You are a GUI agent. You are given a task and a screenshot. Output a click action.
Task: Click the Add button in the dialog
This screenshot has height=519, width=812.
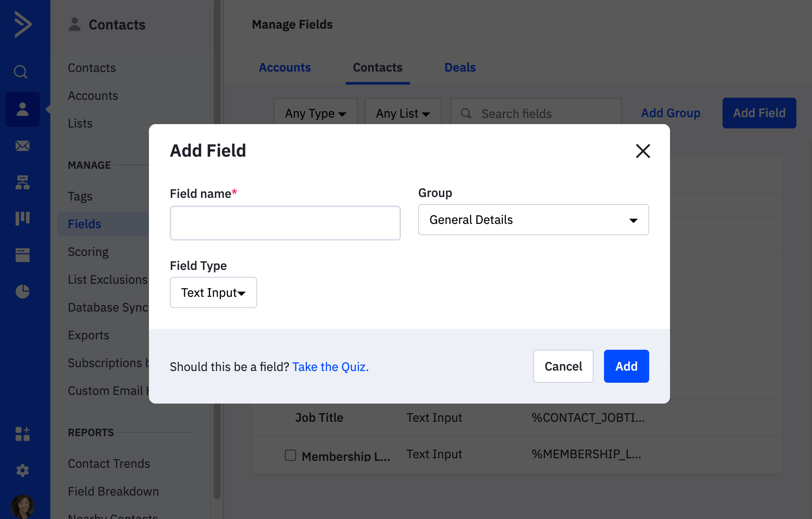(626, 366)
